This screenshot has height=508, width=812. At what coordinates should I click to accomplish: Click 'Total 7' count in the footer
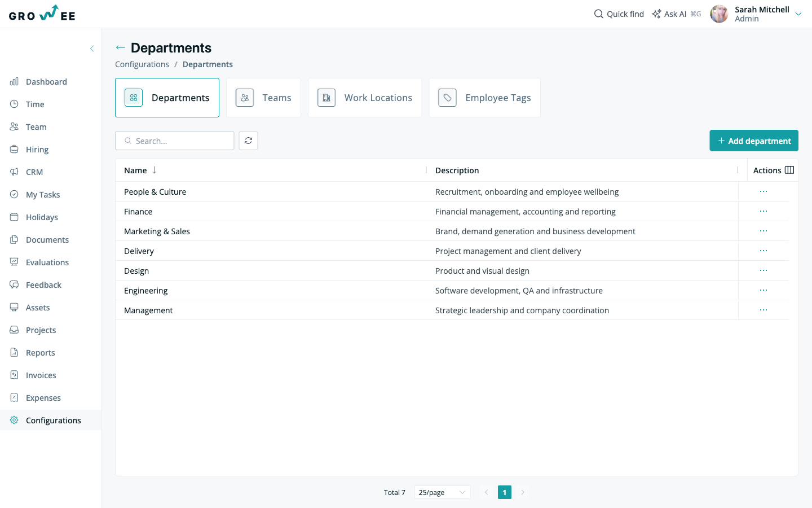[x=395, y=493]
